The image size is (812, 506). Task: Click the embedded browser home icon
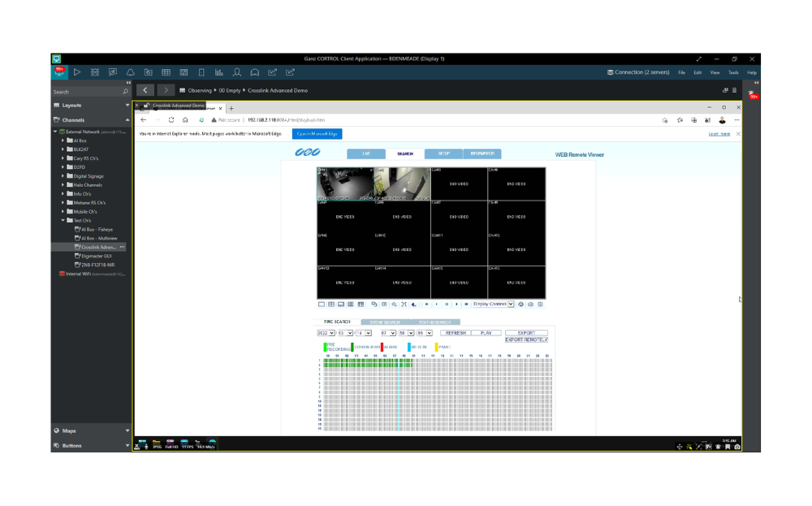pos(185,119)
